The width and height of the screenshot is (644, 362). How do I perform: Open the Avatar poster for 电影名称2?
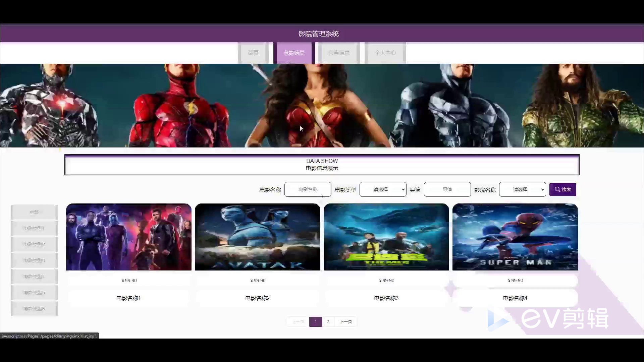pyautogui.click(x=258, y=237)
